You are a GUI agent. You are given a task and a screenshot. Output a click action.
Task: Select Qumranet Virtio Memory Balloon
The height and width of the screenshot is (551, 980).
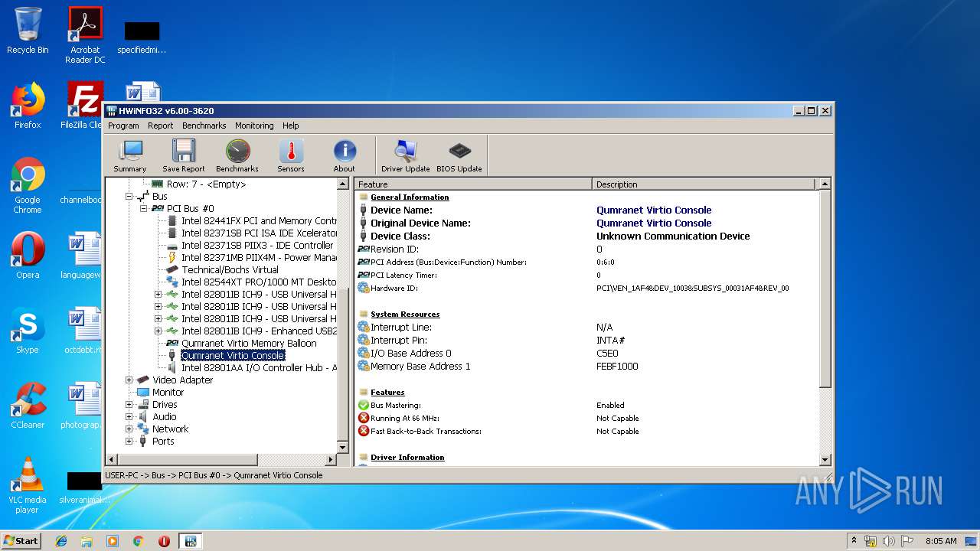[x=249, y=344]
